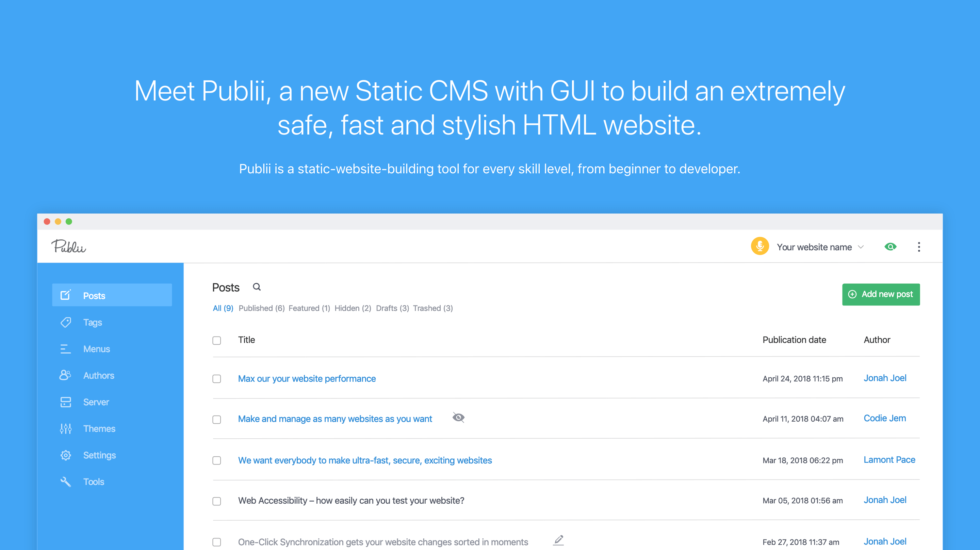Check 'Web Accessibility' post checkbox
Screen dimensions: 980x550
coord(216,501)
